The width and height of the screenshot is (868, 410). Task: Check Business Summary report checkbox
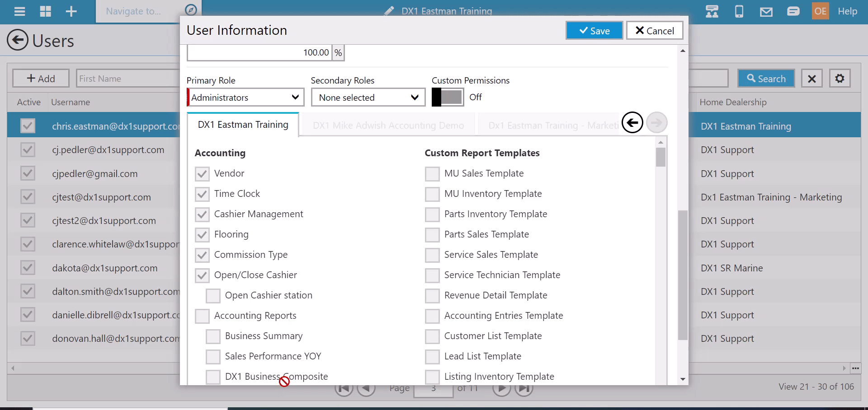pyautogui.click(x=213, y=336)
